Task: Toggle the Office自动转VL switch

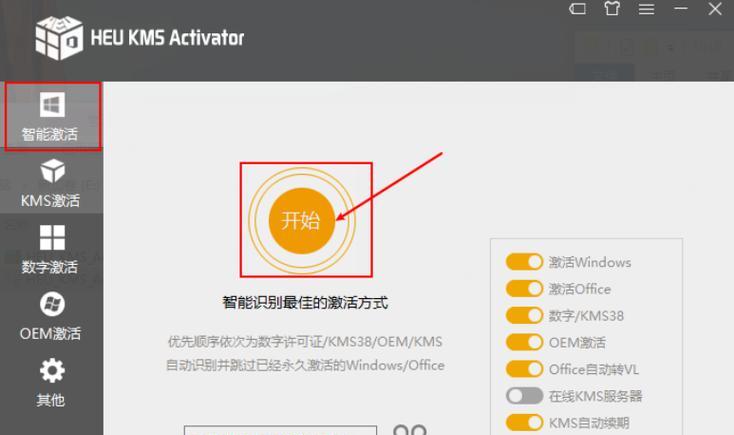Action: coord(524,369)
